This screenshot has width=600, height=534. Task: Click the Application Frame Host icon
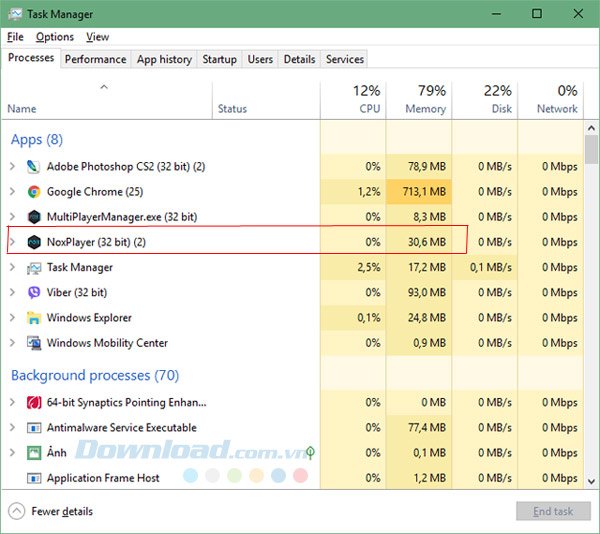(34, 478)
